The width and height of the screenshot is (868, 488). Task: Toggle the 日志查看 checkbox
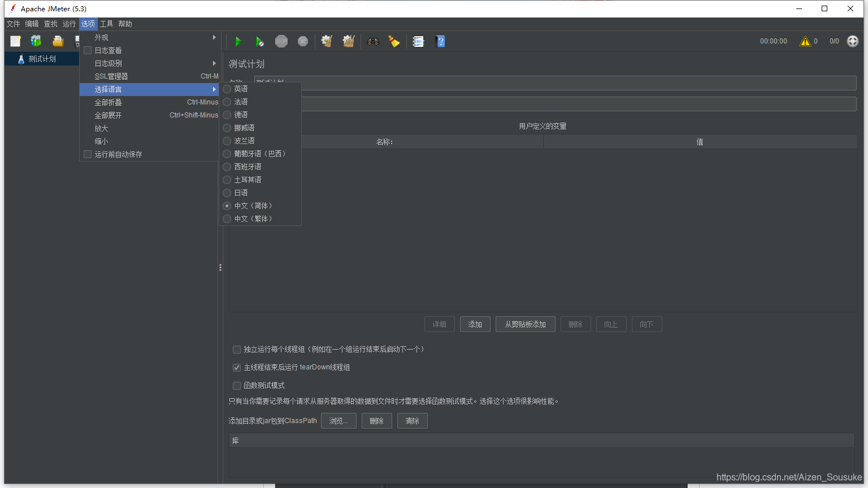(88, 50)
